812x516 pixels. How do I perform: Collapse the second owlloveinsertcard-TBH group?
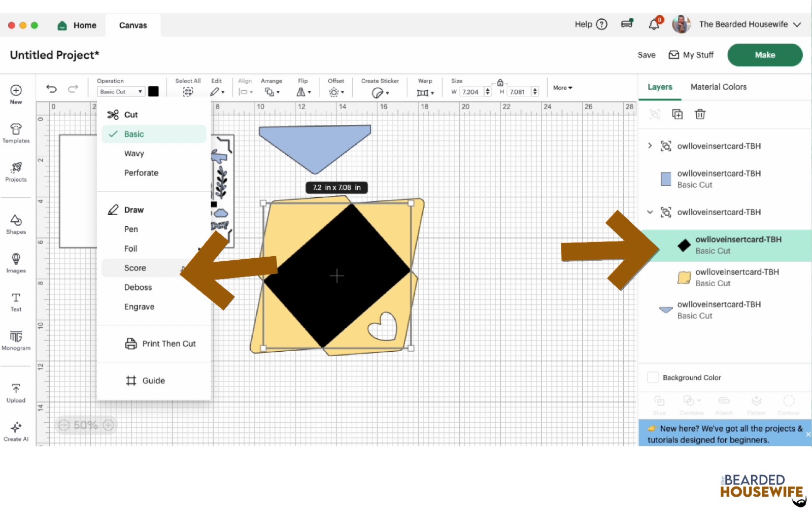[650, 212]
